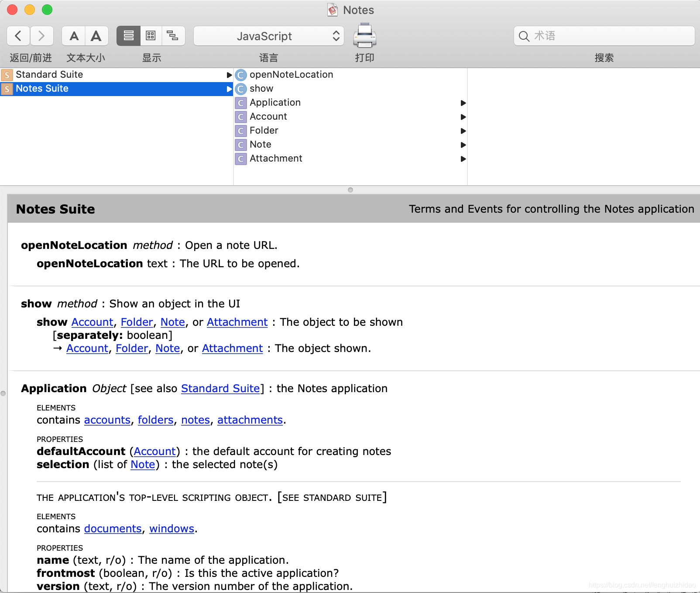Select the Application class row

coord(350,103)
